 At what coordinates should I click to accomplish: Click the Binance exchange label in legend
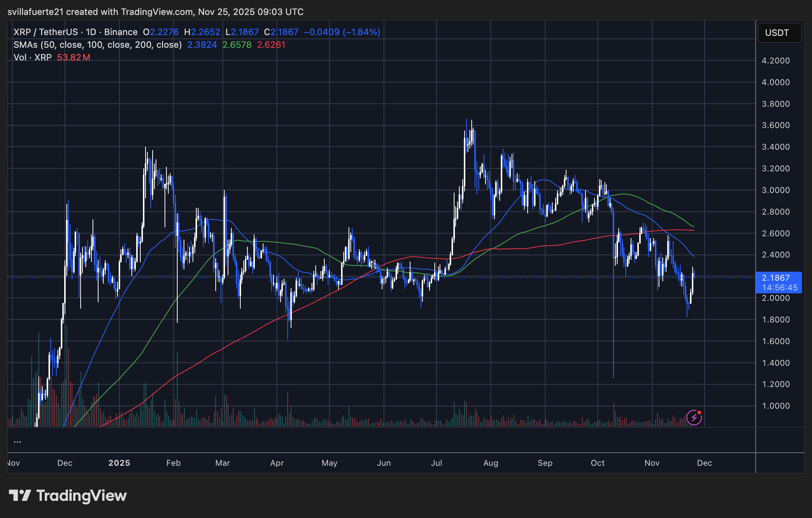click(121, 32)
